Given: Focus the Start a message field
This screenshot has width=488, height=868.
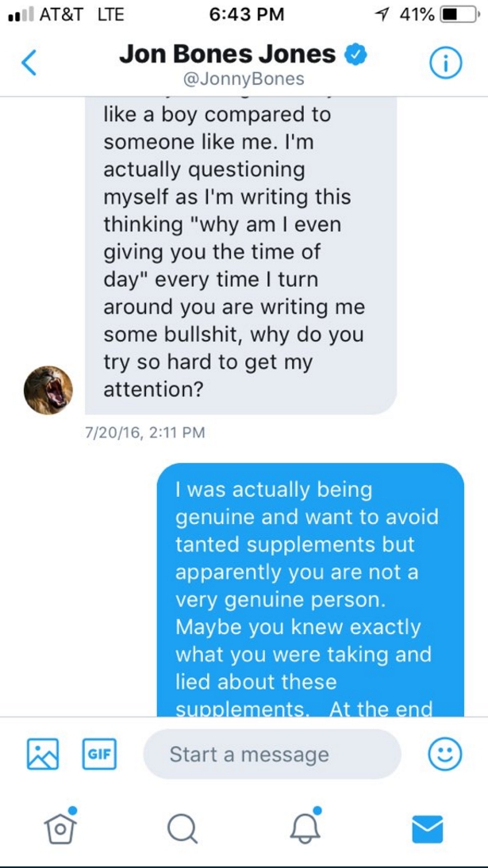Looking at the screenshot, I should coord(271,754).
